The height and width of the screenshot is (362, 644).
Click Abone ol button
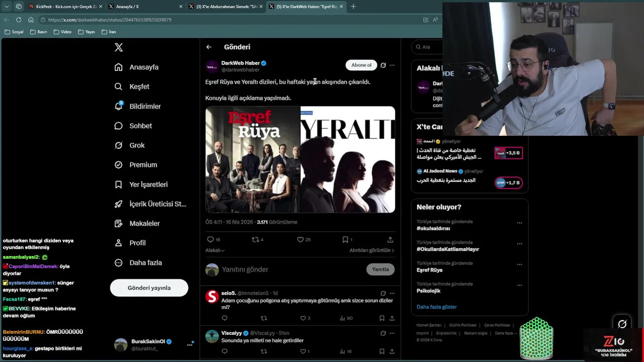point(361,65)
